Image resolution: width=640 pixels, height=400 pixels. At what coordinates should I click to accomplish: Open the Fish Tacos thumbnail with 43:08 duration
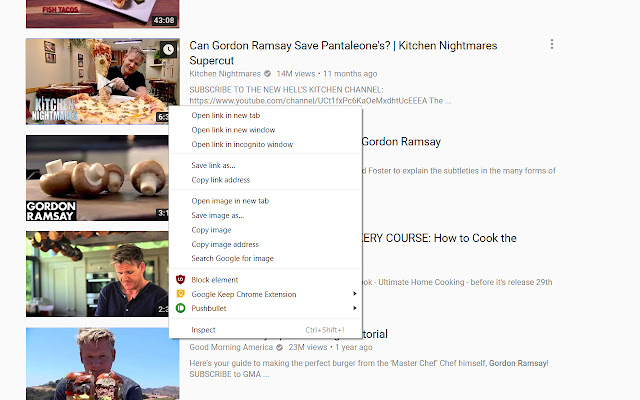point(102,14)
